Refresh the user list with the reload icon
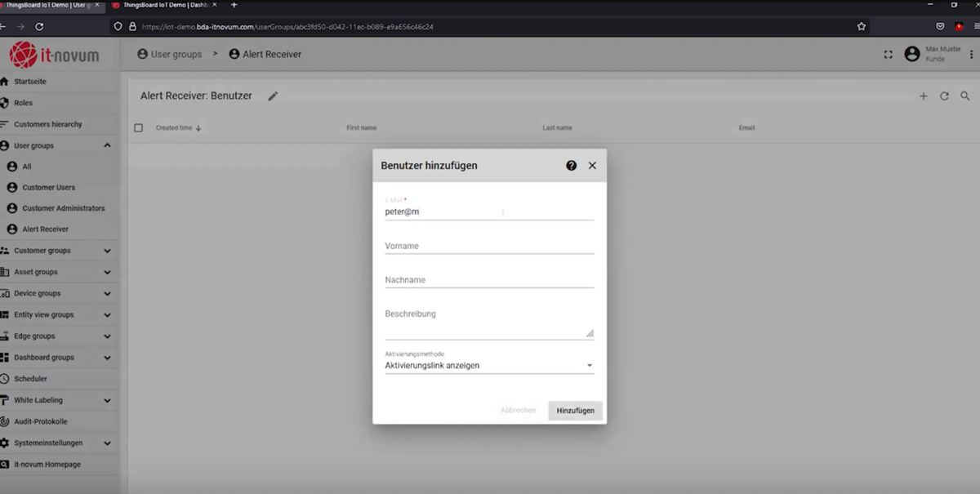 tap(945, 96)
